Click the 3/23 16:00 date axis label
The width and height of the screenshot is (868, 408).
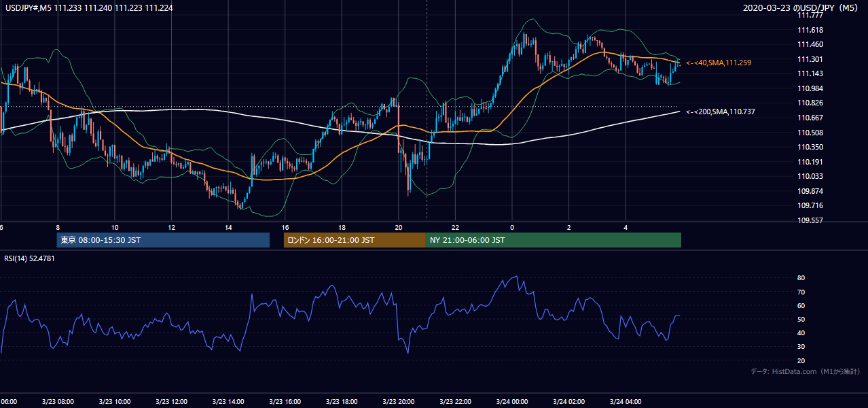(x=284, y=402)
